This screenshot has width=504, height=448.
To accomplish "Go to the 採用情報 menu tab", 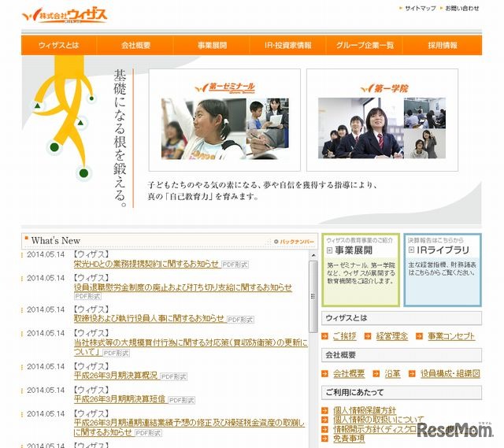I will point(443,46).
